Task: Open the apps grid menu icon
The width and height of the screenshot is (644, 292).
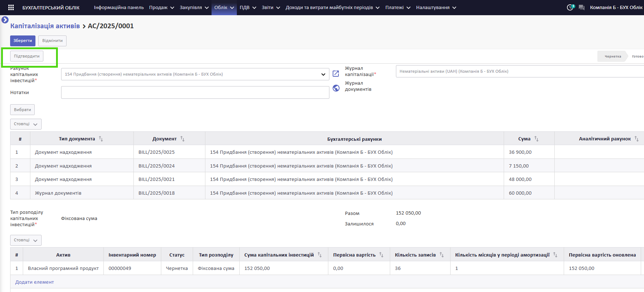Action: 11,7
